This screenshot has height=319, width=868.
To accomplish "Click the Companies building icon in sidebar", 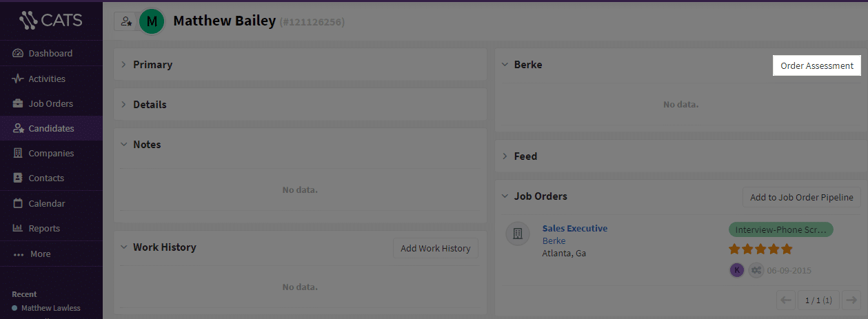I will coord(18,153).
